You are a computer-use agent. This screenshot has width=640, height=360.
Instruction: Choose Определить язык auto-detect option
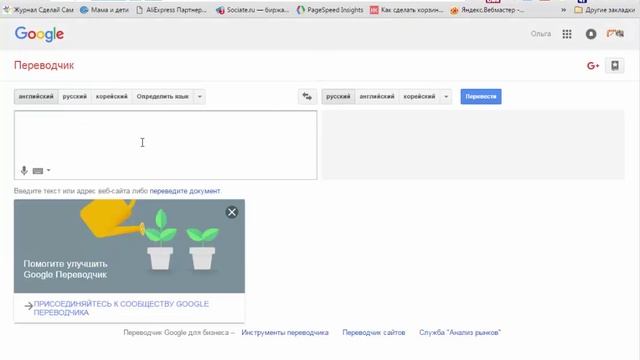coord(162,97)
